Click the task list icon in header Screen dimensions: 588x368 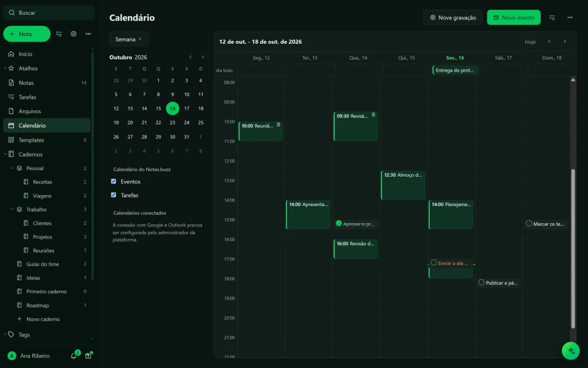pos(552,17)
